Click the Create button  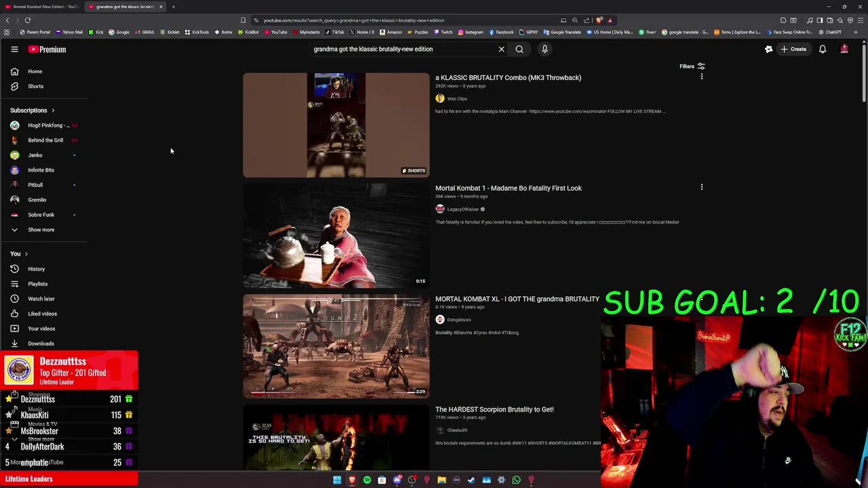pyautogui.click(x=793, y=49)
